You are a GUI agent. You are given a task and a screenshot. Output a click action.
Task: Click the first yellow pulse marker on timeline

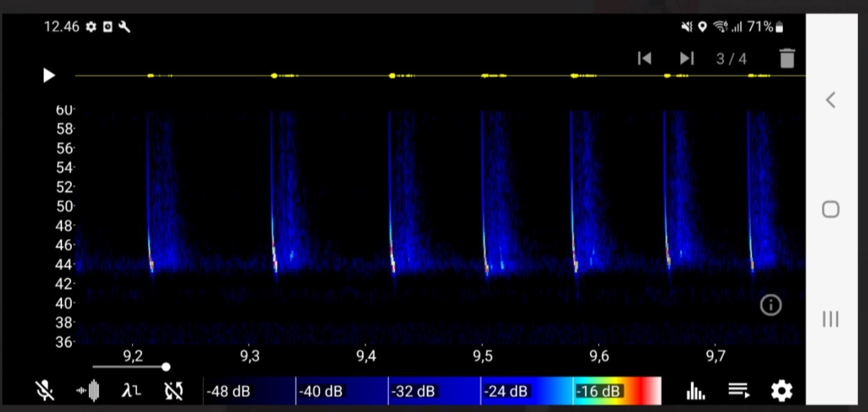tap(151, 76)
